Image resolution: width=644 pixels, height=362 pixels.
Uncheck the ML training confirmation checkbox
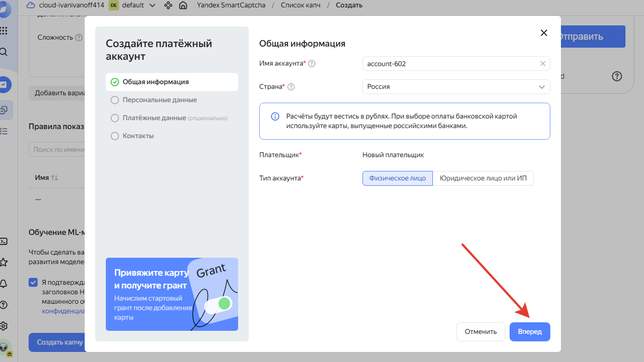(33, 283)
